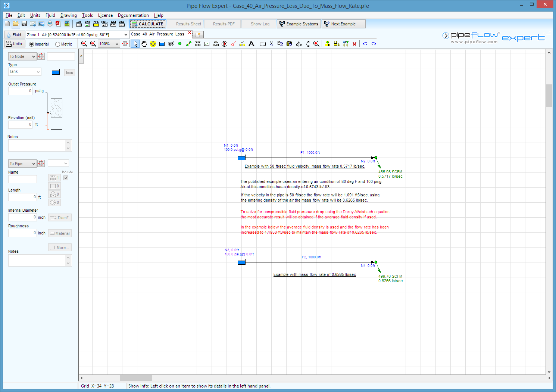The height and width of the screenshot is (392, 556).
Task: Open the Fluid menu
Action: pyautogui.click(x=50, y=15)
